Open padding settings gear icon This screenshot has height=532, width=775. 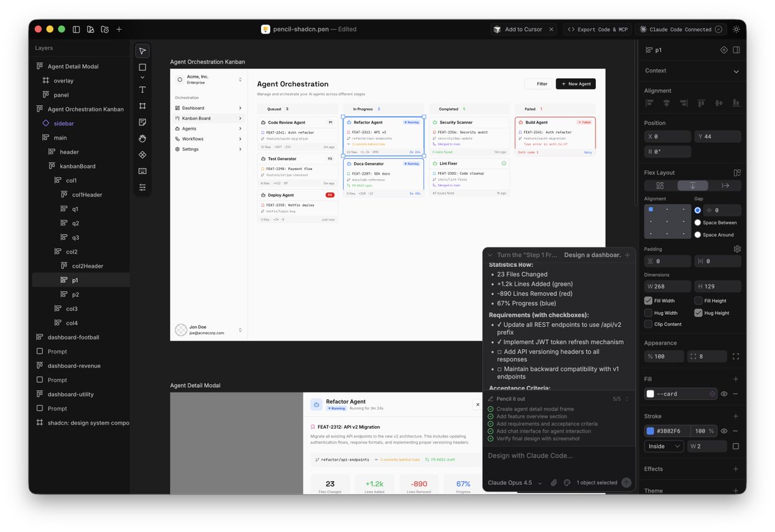point(737,249)
